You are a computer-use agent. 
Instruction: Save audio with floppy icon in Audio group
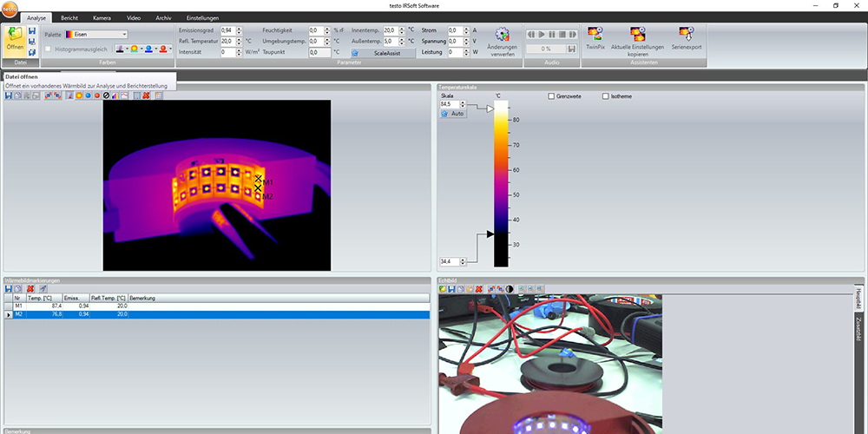click(571, 49)
